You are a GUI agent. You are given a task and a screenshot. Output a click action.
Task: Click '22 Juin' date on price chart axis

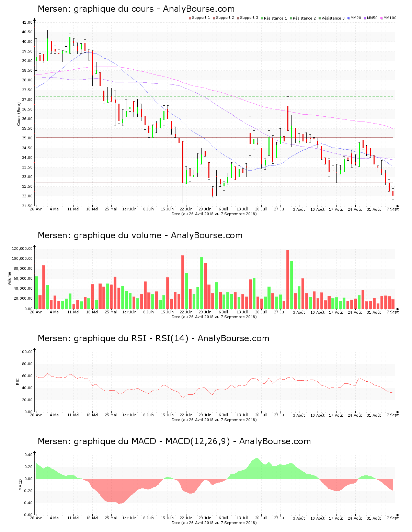coord(186,209)
